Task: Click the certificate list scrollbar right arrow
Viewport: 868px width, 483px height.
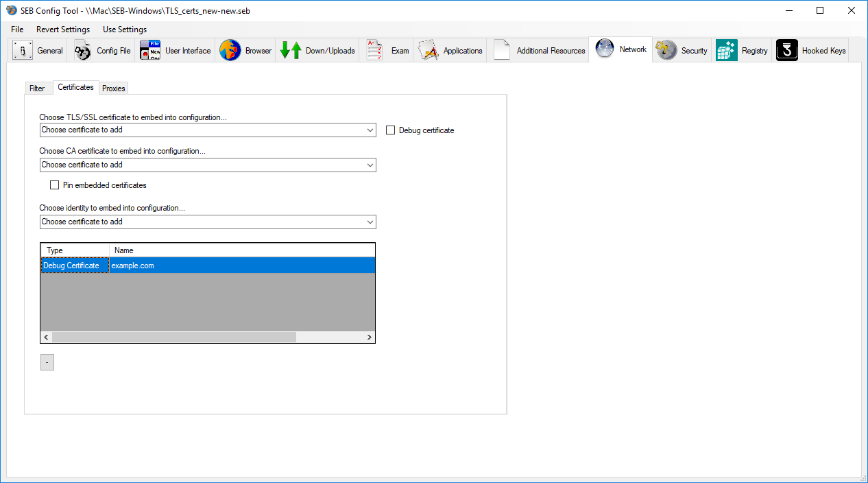Action: tap(370, 338)
